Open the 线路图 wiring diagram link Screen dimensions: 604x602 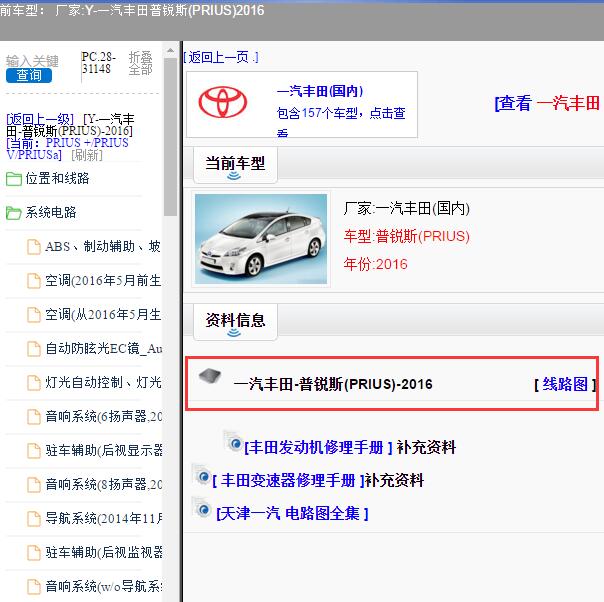pyautogui.click(x=565, y=384)
